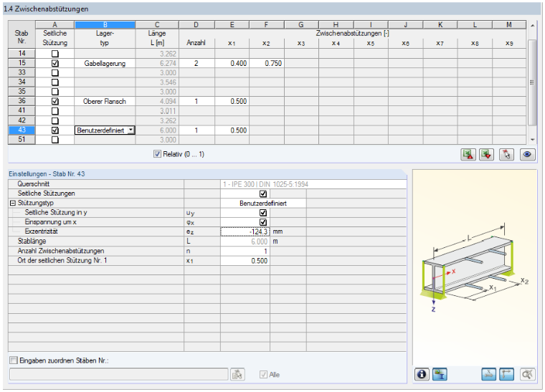Click the greyed Alle checkbox

point(263,374)
